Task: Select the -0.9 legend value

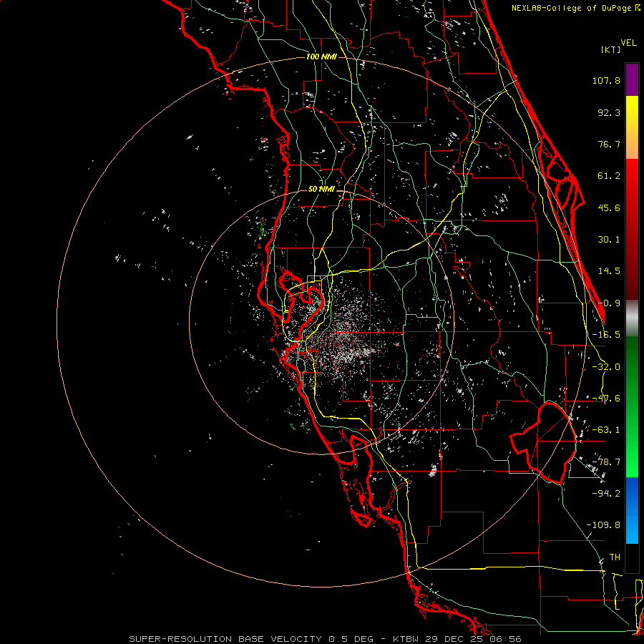Action: pyautogui.click(x=609, y=303)
